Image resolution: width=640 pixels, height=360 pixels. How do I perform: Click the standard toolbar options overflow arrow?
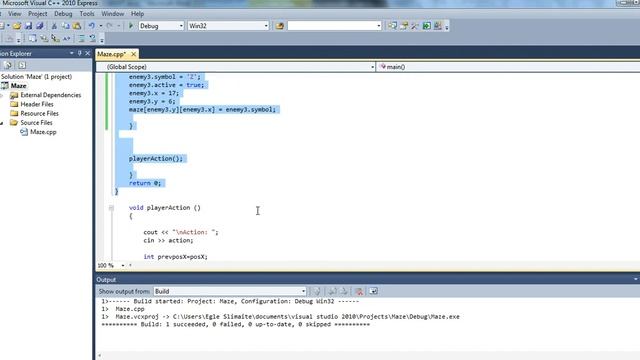tap(447, 27)
